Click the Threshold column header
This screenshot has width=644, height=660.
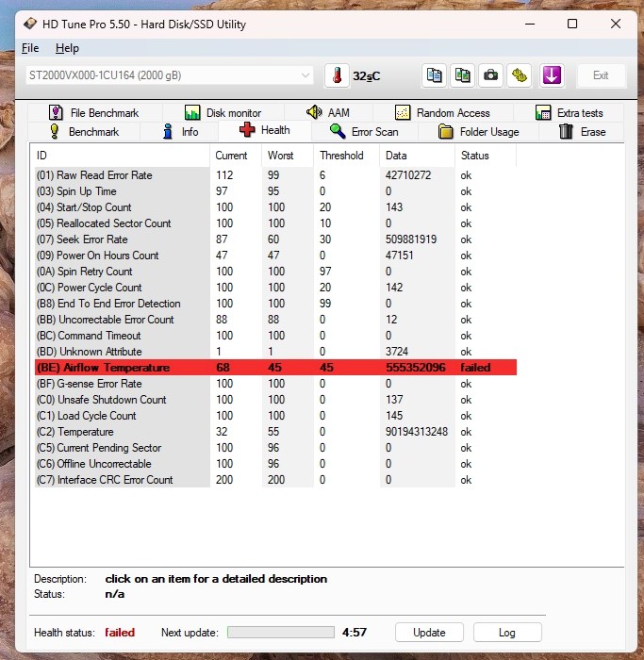coord(341,156)
